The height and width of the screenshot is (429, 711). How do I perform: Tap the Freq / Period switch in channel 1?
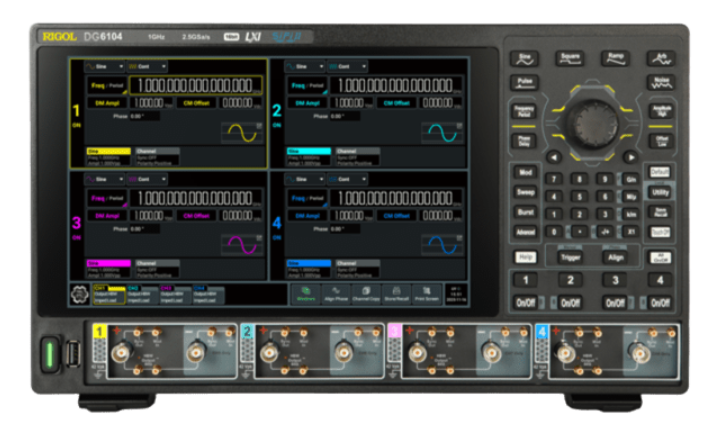[107, 85]
